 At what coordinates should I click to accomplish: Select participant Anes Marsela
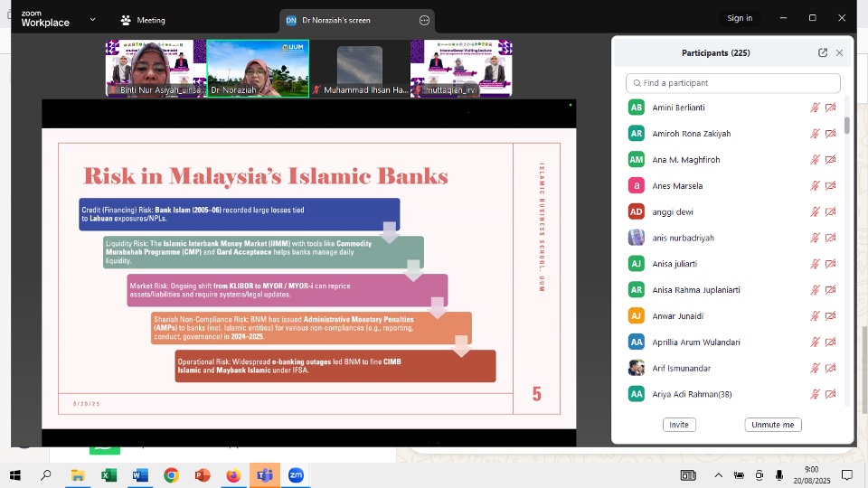[x=733, y=185]
